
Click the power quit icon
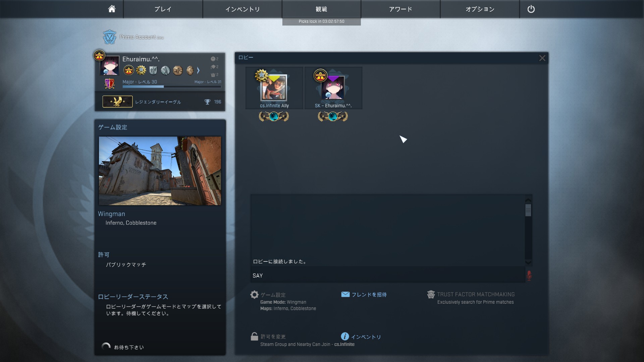click(531, 9)
